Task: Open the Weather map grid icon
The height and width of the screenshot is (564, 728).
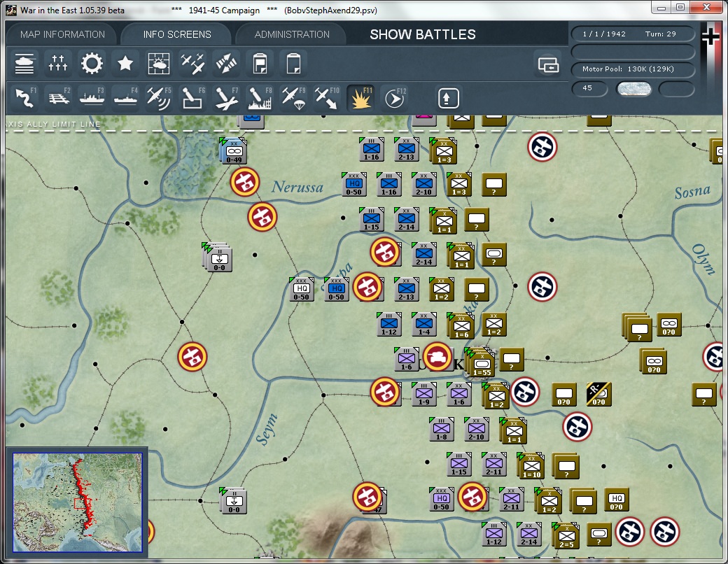Action: (x=159, y=63)
